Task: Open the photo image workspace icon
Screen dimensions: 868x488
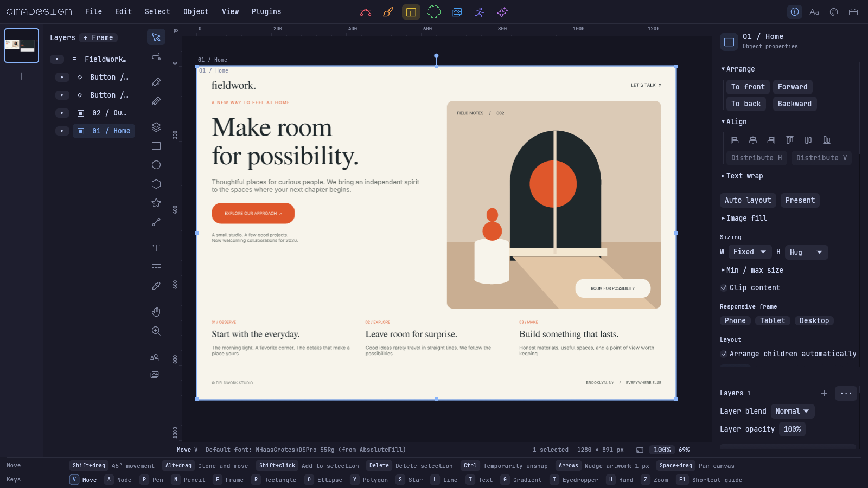Action: click(457, 12)
